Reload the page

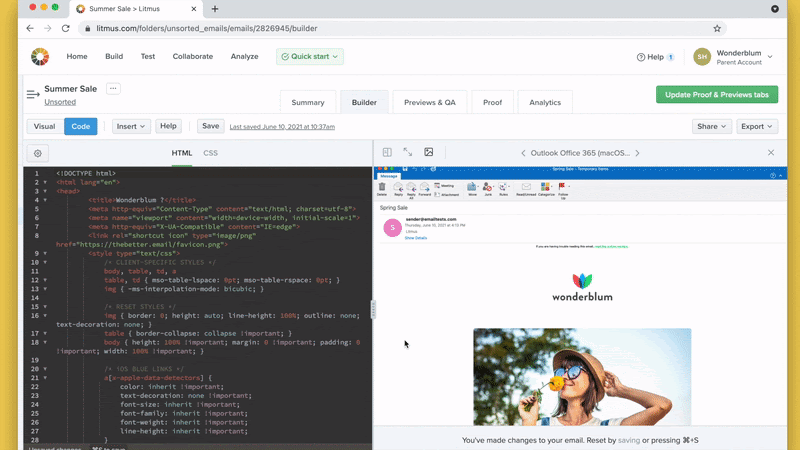point(66,29)
